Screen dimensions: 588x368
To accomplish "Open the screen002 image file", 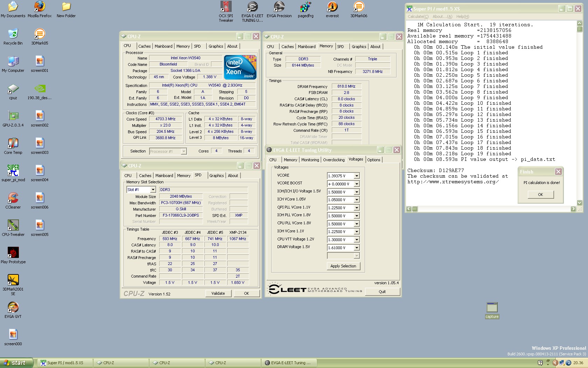I will tap(40, 119).
